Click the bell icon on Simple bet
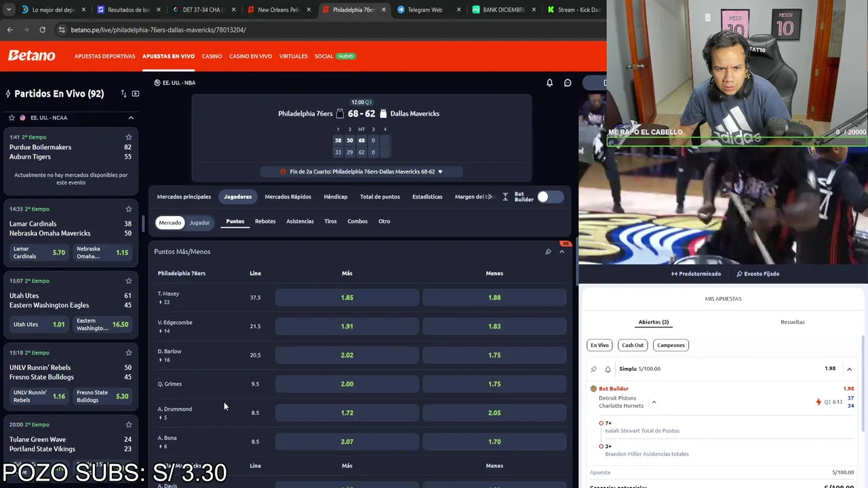This screenshot has height=488, width=868. tap(608, 369)
